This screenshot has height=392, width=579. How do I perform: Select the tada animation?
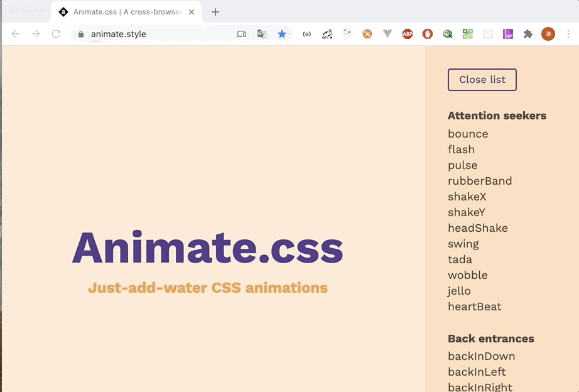coord(460,259)
